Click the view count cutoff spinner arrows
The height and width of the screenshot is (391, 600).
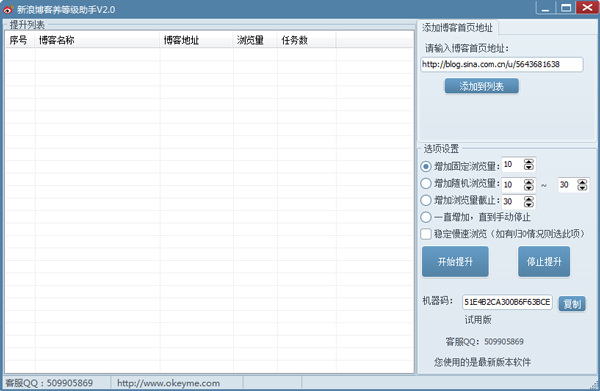(529, 202)
